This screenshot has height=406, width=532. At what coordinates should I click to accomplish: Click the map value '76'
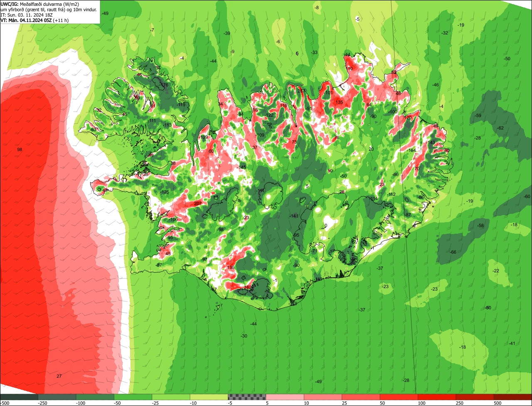[337, 137]
